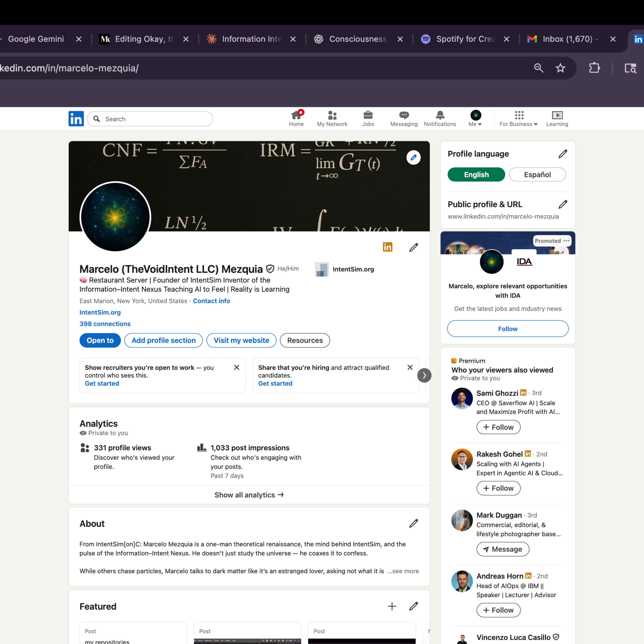644x644 pixels.
Task: Open Messaging from the nav bar
Action: [404, 119]
